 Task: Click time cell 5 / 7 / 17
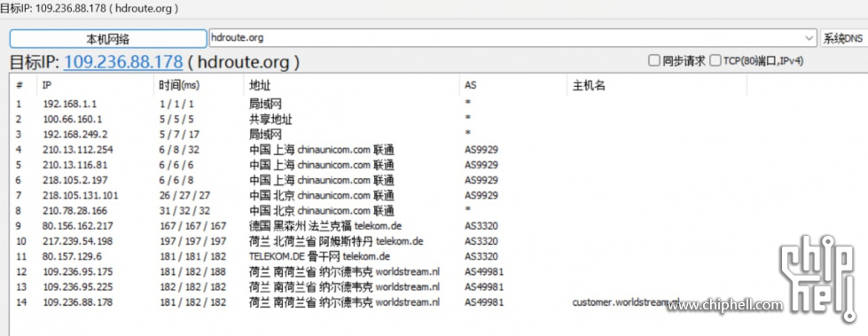179,135
